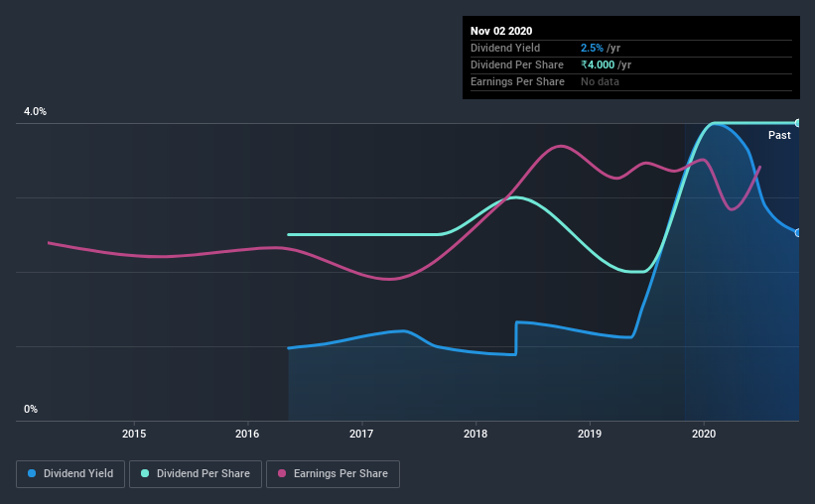
Task: Click the 2019 x-axis label
Action: pyautogui.click(x=590, y=434)
